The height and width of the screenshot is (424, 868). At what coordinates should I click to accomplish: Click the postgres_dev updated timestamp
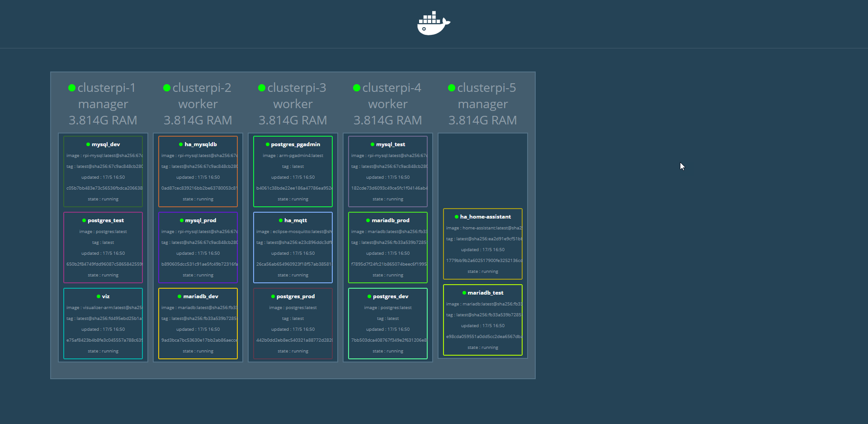coord(388,329)
